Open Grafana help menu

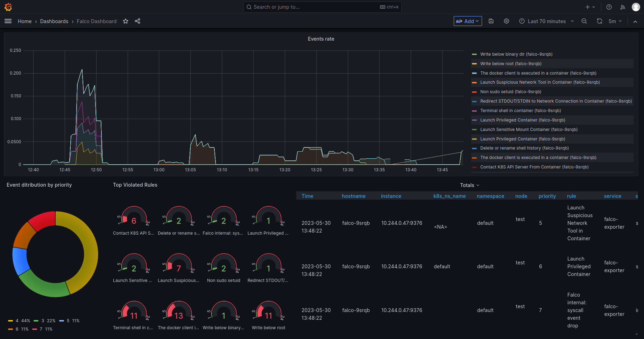[609, 7]
